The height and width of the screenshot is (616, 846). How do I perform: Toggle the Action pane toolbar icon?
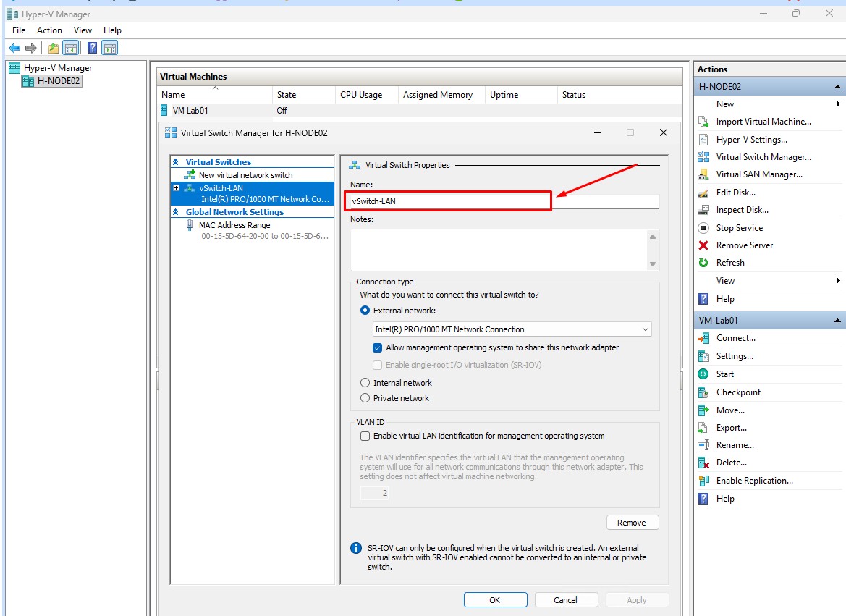click(109, 48)
